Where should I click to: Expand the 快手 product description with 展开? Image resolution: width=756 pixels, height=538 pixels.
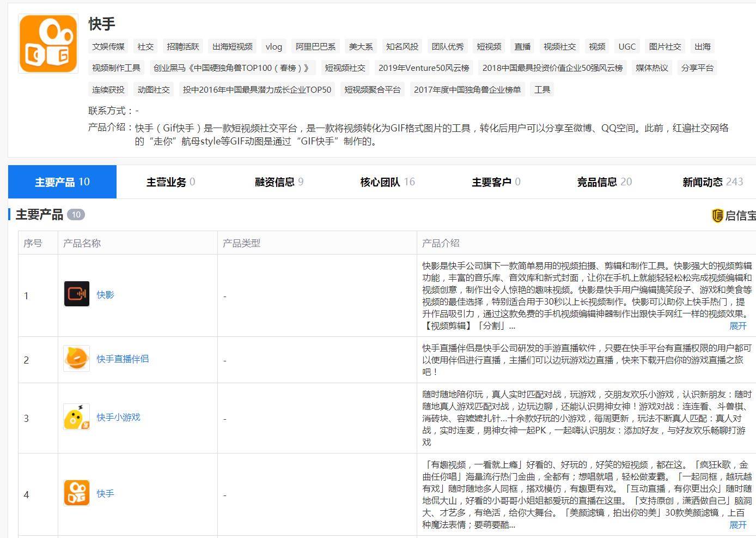coord(737,525)
